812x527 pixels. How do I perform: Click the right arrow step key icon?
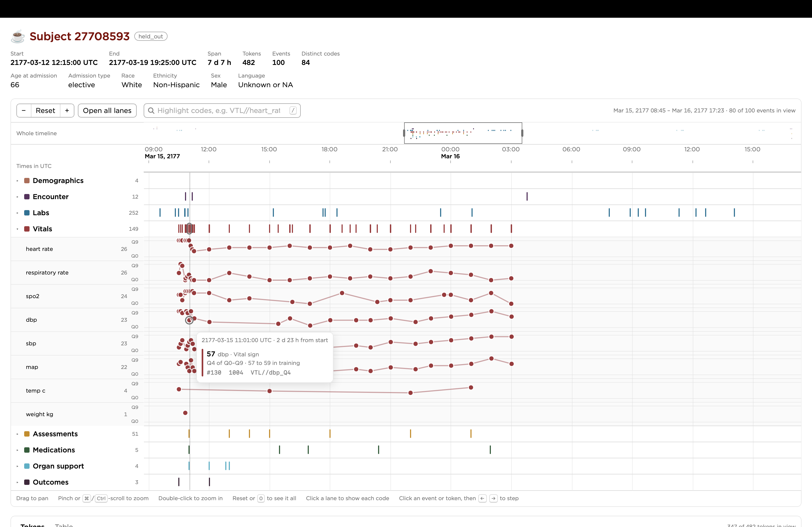coord(493,498)
